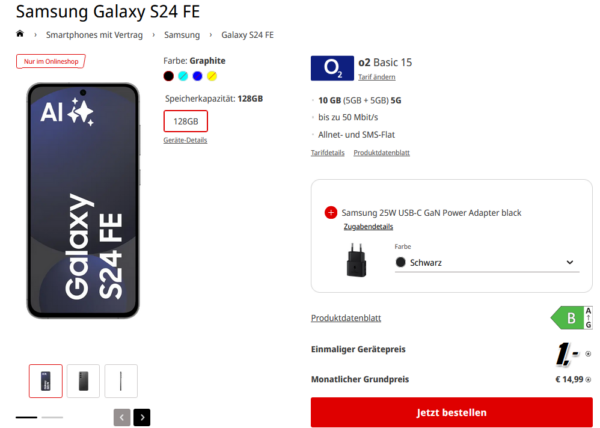Select the second phone thumbnail
The width and height of the screenshot is (600, 428).
coord(83,381)
